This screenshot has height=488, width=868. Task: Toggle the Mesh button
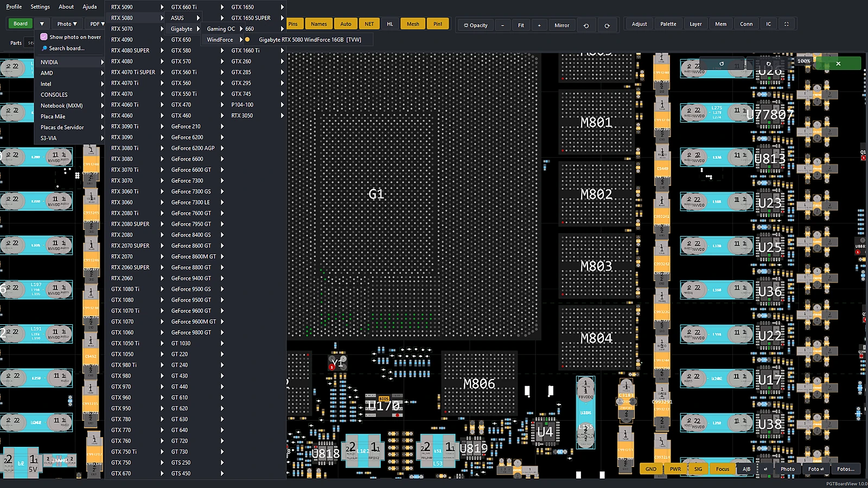413,24
